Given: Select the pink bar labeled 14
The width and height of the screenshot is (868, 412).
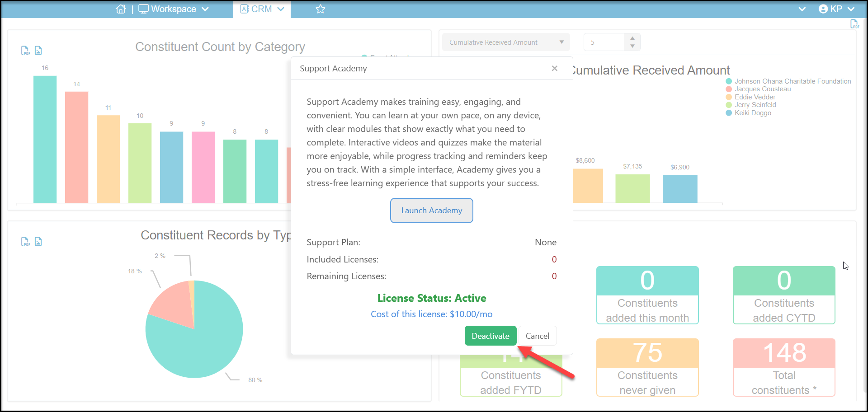Looking at the screenshot, I should click(x=76, y=147).
